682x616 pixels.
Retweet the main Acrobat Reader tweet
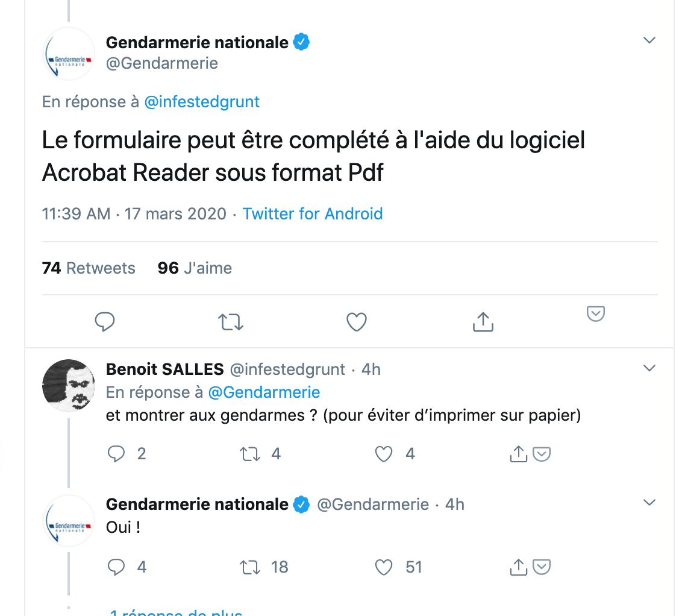click(x=231, y=322)
